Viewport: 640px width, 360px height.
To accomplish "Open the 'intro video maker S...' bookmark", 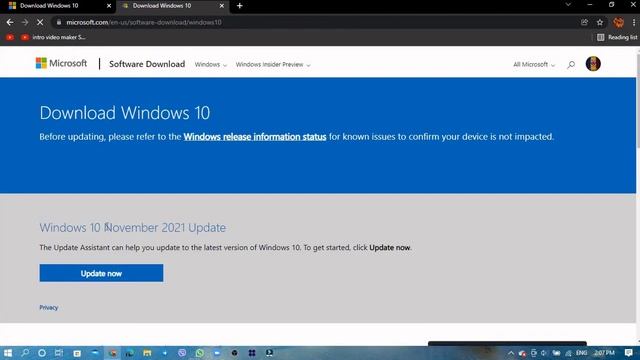I will 53,37.
